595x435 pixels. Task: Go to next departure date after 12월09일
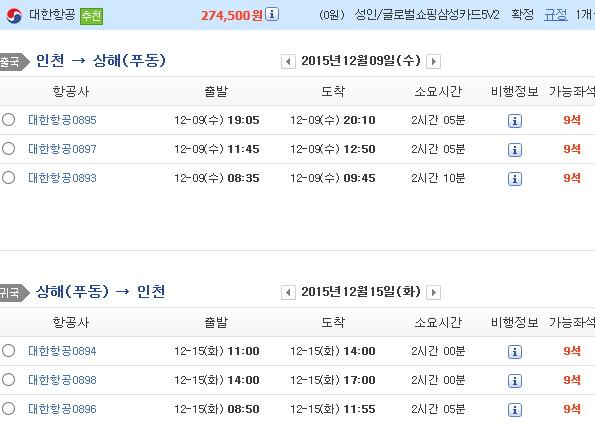433,61
